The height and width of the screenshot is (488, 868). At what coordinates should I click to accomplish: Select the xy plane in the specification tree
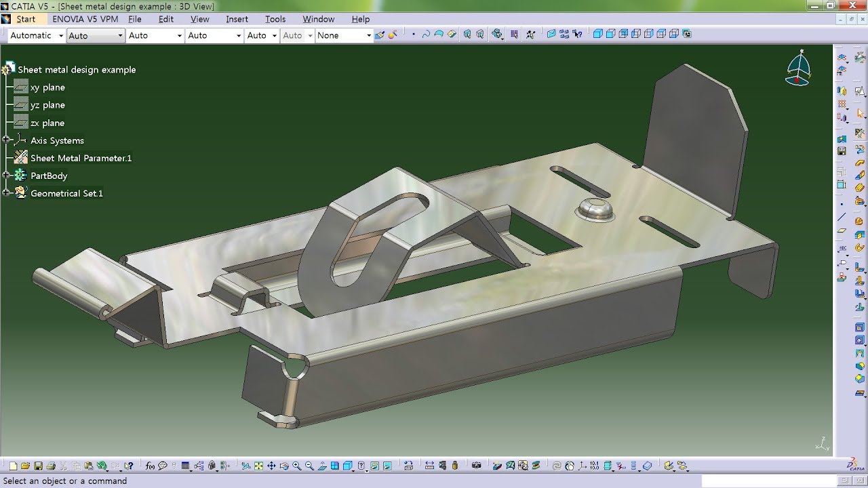click(x=47, y=87)
